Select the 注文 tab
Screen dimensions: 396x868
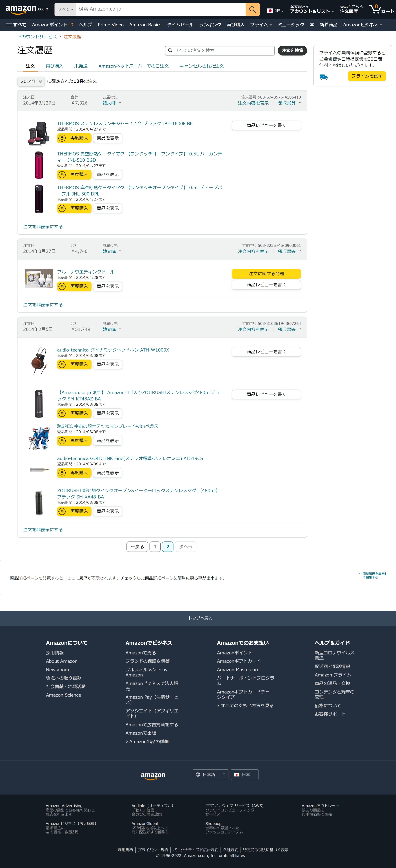[x=30, y=66]
